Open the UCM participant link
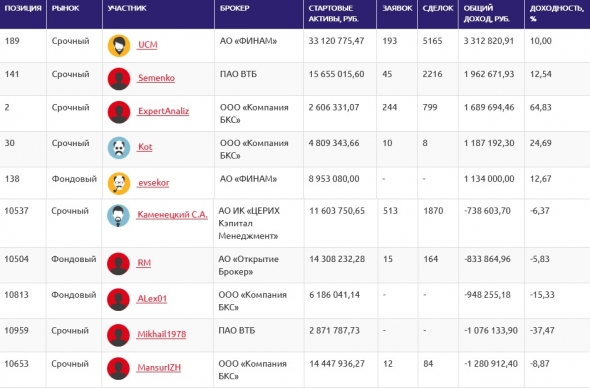Screen dimensions: 590x388 (x=148, y=45)
